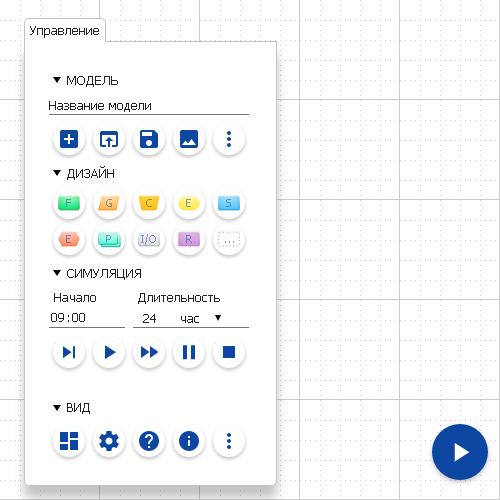
Task: Start simulation with large round play button
Action: 460,452
